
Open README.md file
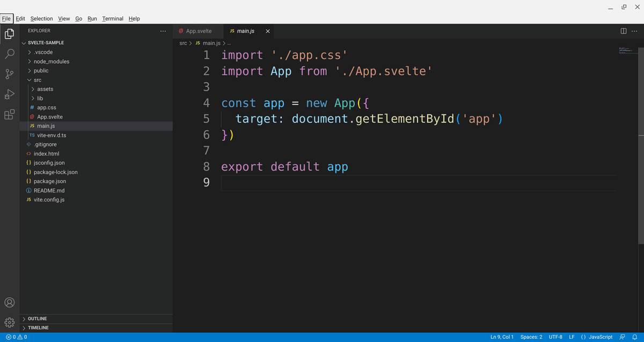[x=96, y=190]
